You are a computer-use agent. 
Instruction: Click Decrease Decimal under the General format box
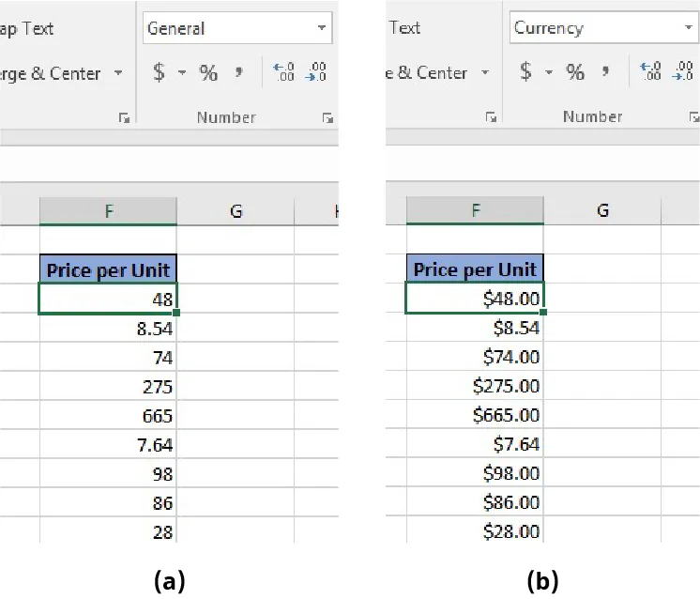tap(317, 73)
